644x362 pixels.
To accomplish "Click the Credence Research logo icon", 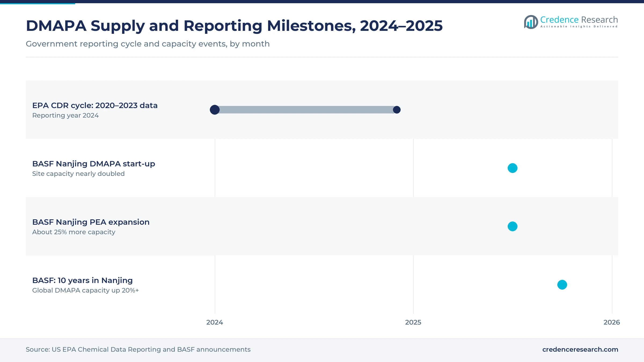I will point(531,22).
